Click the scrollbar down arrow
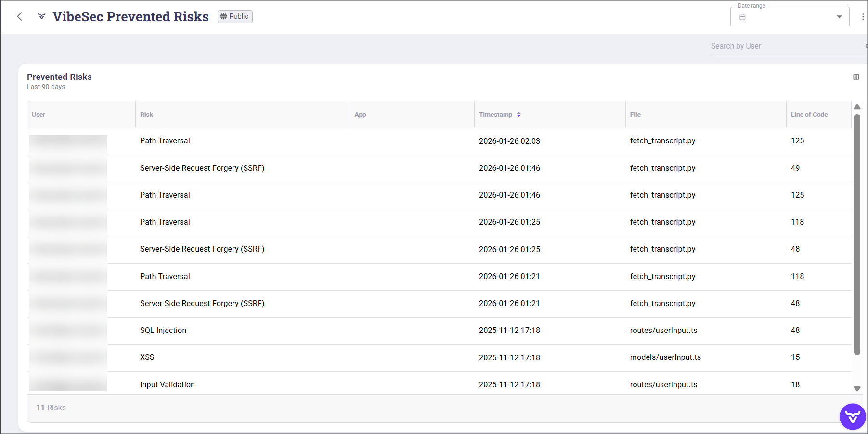This screenshot has width=868, height=434. pos(857,389)
